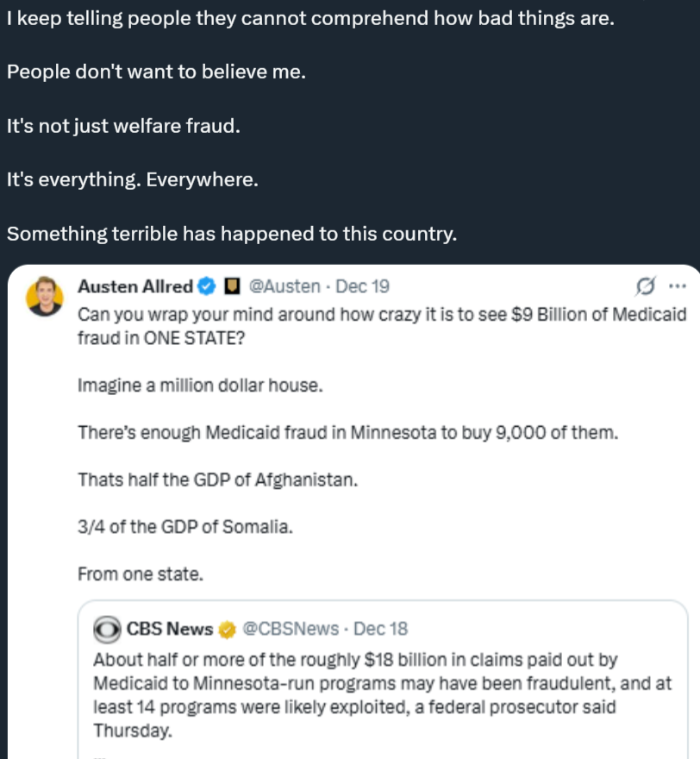Click the "It's everything. Everywhere." line
The image size is (700, 759).
133,180
